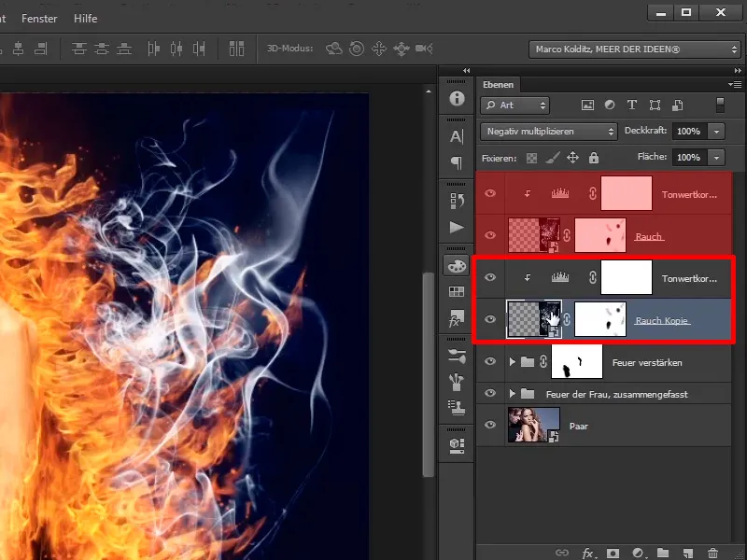Hide the Paar layer
The image size is (747, 560).
(x=490, y=425)
